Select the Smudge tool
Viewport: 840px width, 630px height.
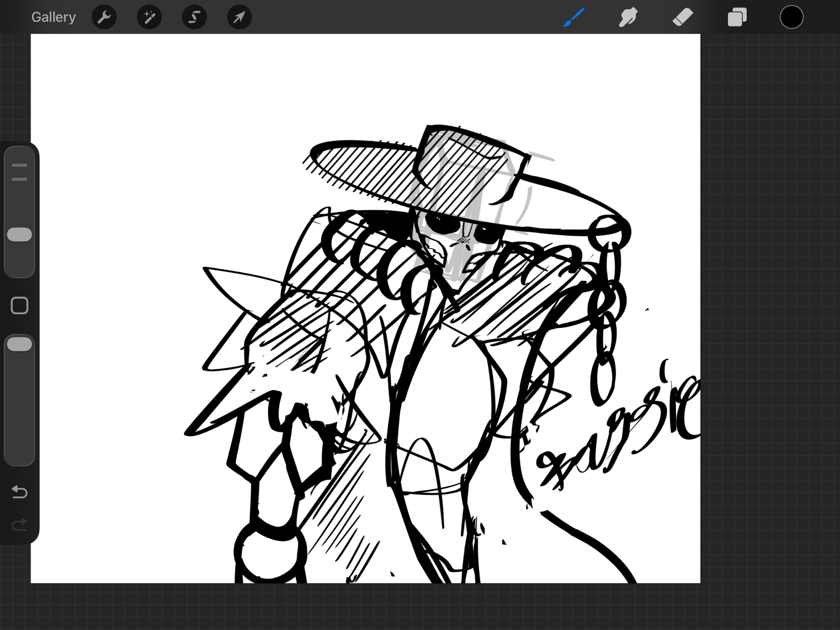628,17
